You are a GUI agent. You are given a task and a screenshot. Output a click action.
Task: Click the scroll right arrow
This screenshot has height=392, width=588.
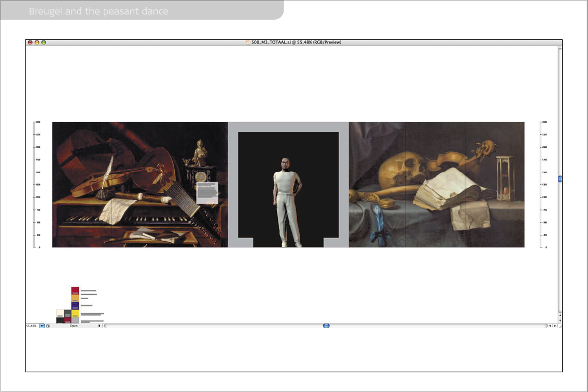[555, 326]
